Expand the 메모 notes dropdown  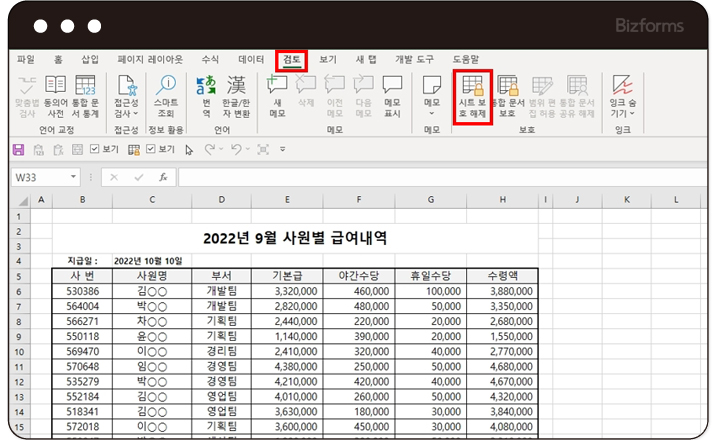tap(432, 113)
